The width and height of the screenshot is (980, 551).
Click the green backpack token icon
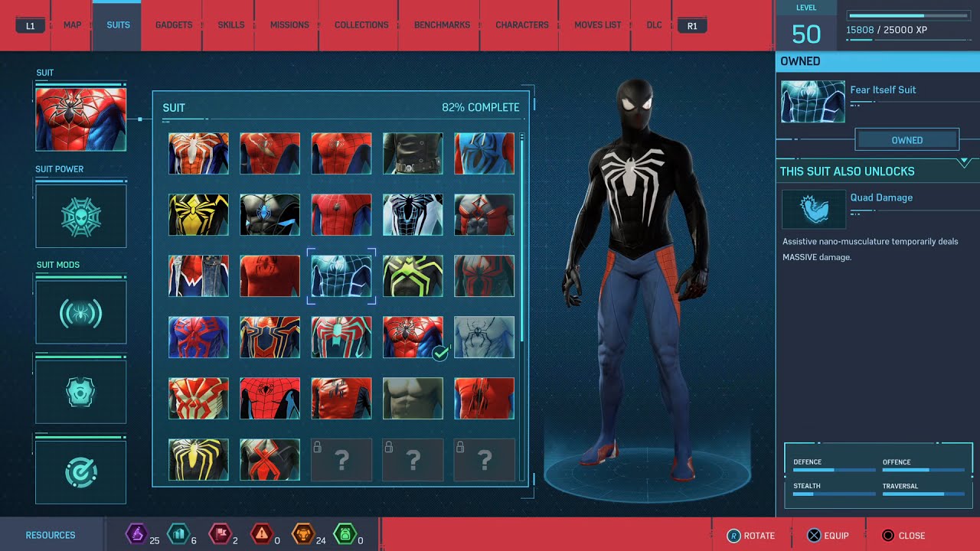click(345, 533)
